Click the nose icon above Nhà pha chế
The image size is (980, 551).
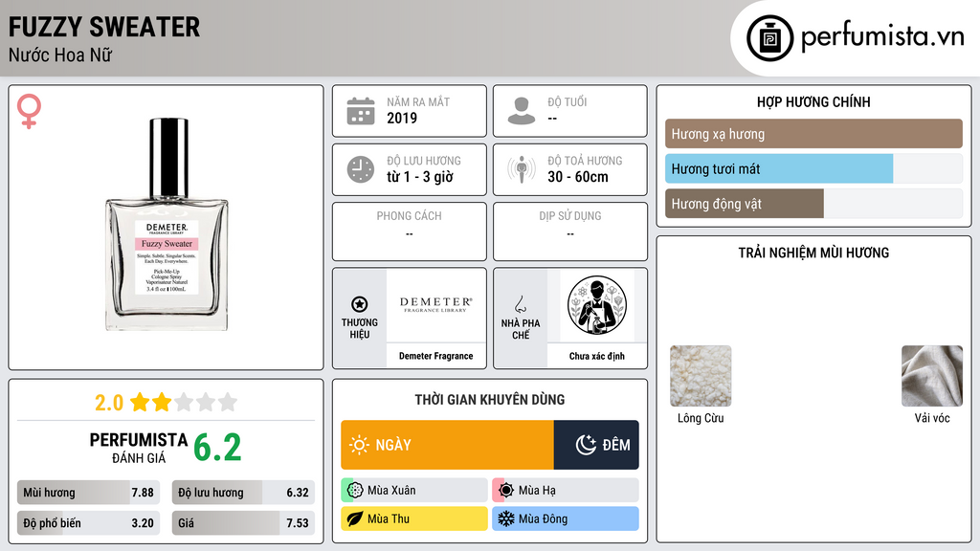tap(520, 304)
